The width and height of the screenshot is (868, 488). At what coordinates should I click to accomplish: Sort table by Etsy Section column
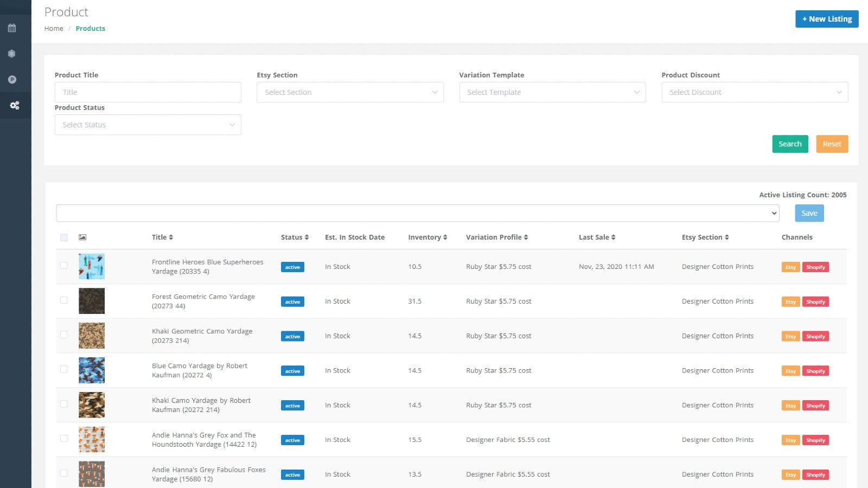click(705, 237)
